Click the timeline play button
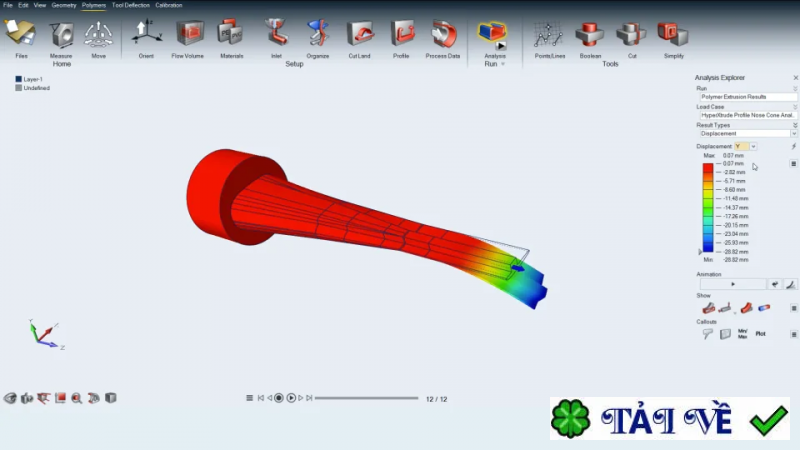 pyautogui.click(x=291, y=398)
